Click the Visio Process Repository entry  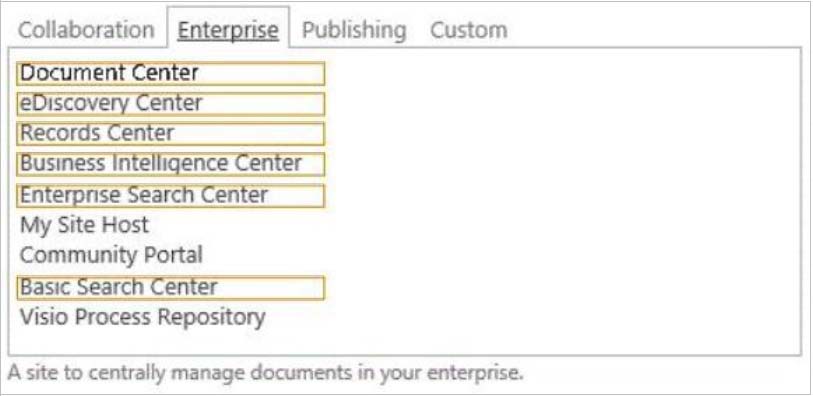tap(143, 317)
